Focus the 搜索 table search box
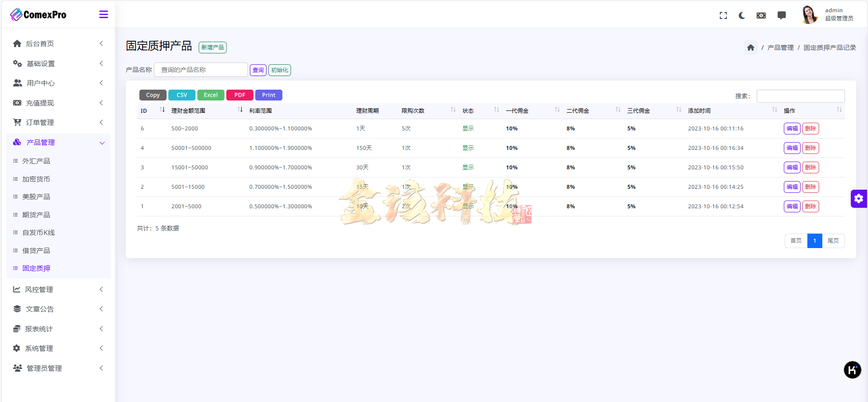868x402 pixels. pyautogui.click(x=801, y=96)
